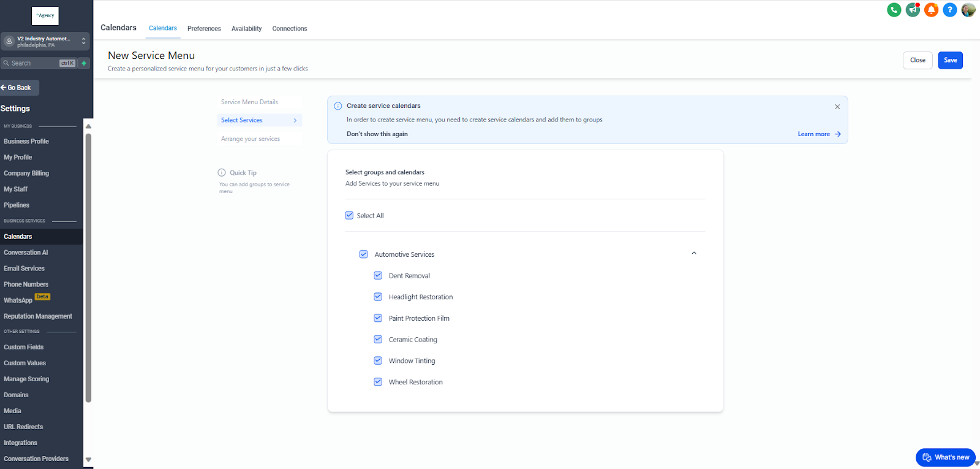
Task: Uncheck Paint Protection Film service
Action: point(378,318)
